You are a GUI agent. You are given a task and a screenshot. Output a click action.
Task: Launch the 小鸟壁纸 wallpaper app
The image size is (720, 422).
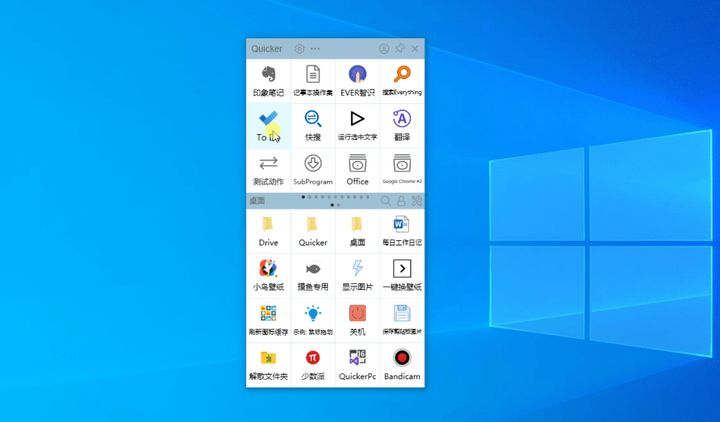(x=269, y=276)
